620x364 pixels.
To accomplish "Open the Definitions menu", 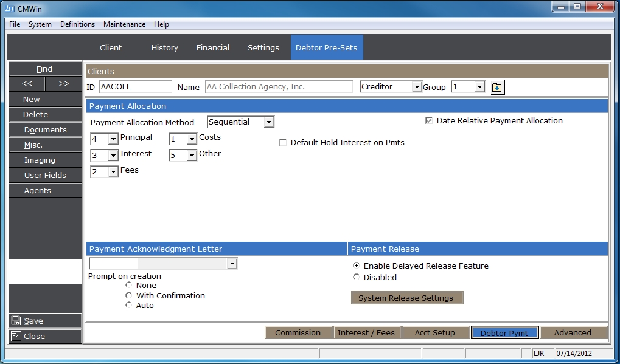I will click(77, 24).
